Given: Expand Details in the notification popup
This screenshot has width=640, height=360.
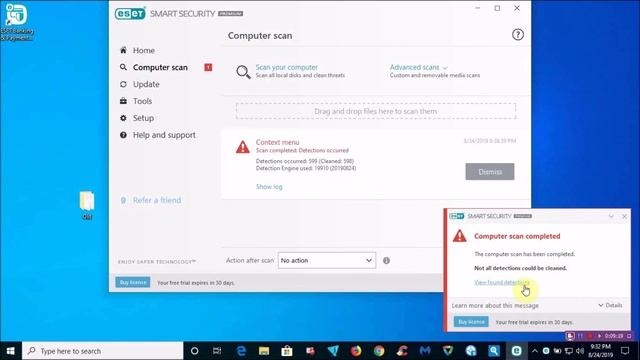Looking at the screenshot, I should [610, 305].
